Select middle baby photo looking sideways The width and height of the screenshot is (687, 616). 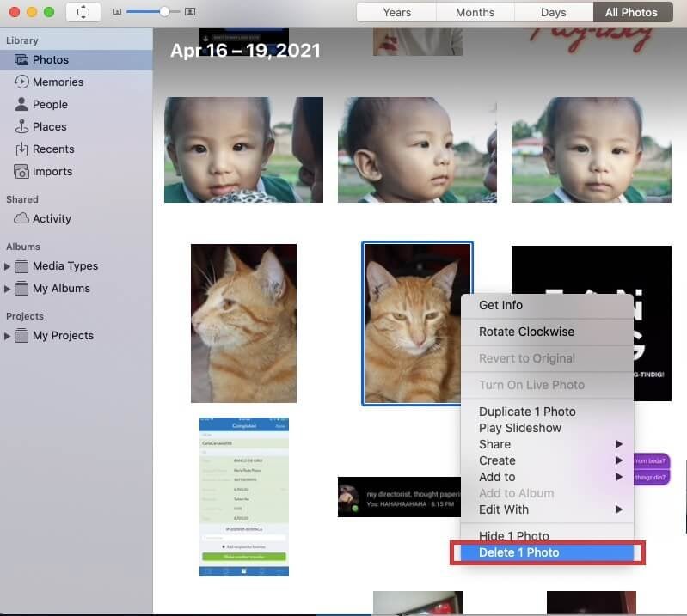coord(417,149)
